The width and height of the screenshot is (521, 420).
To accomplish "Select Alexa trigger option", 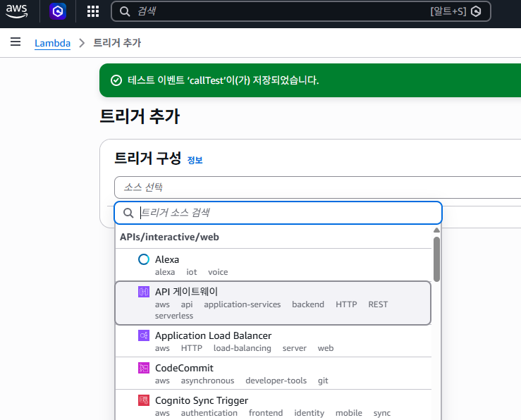I will coord(273,265).
